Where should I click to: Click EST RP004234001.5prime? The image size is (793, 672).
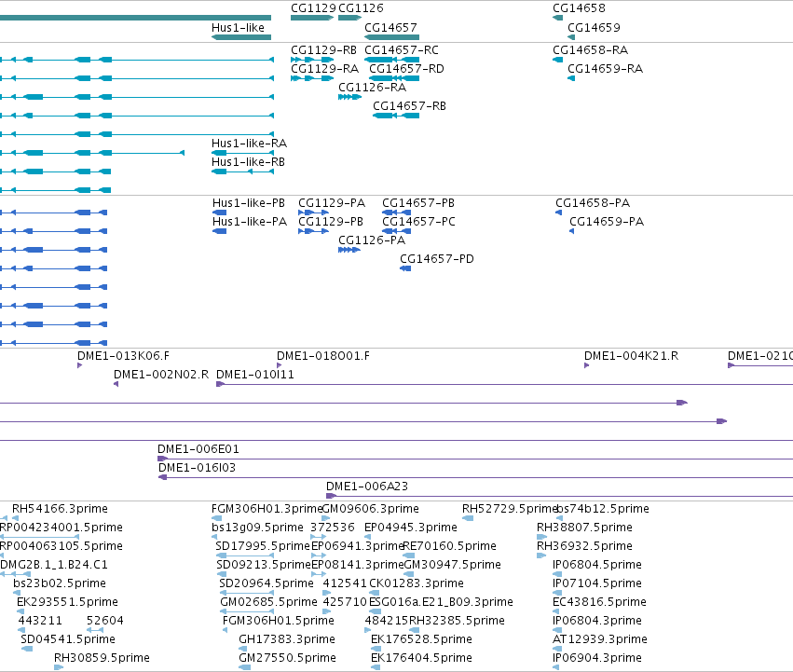pos(62,528)
